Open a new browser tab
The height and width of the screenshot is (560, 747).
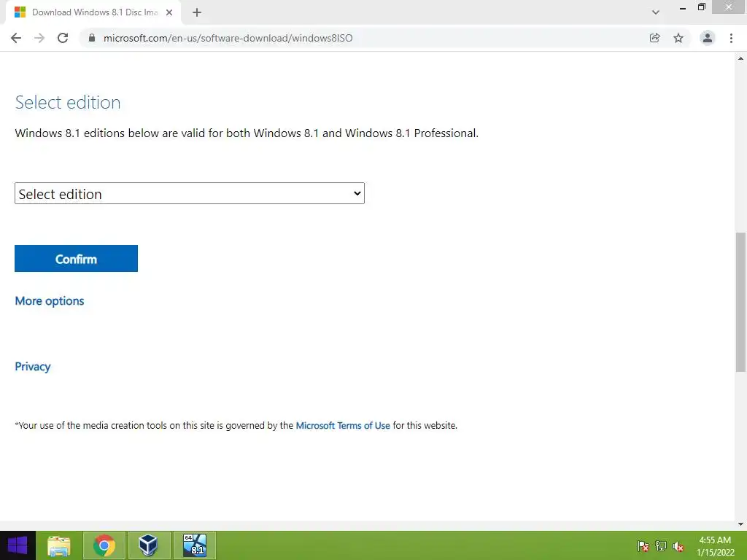(x=197, y=12)
